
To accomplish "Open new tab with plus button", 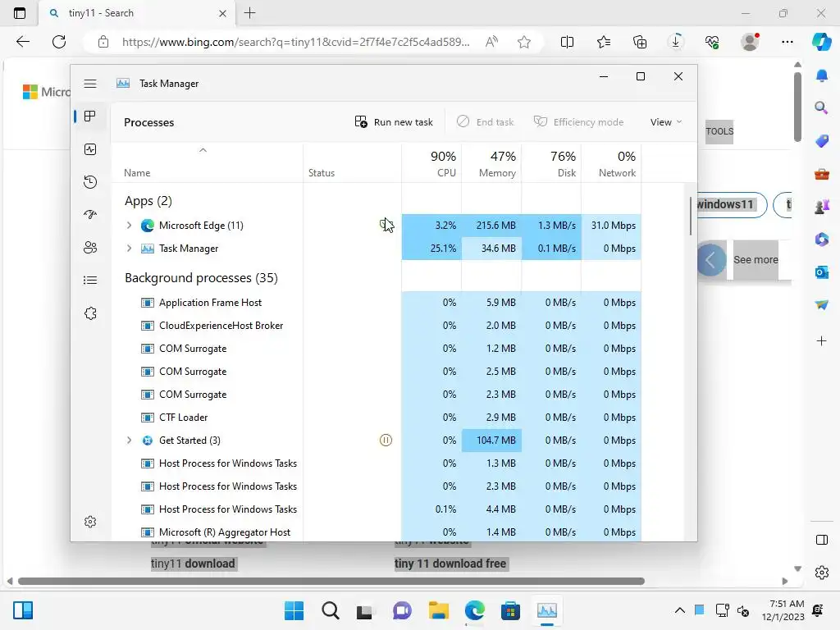I will coord(249,13).
